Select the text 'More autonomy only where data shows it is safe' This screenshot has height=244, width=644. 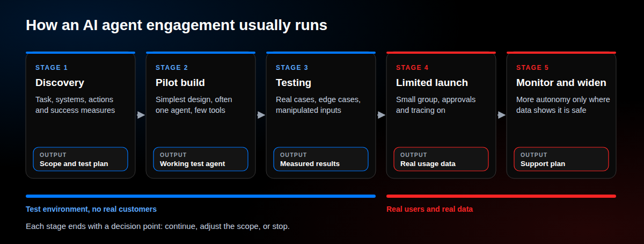(563, 105)
